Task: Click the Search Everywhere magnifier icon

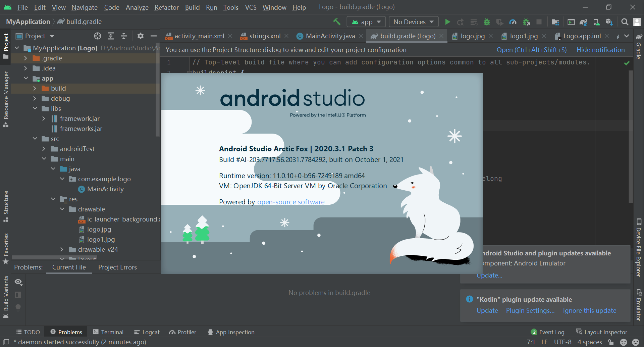Action: [625, 22]
